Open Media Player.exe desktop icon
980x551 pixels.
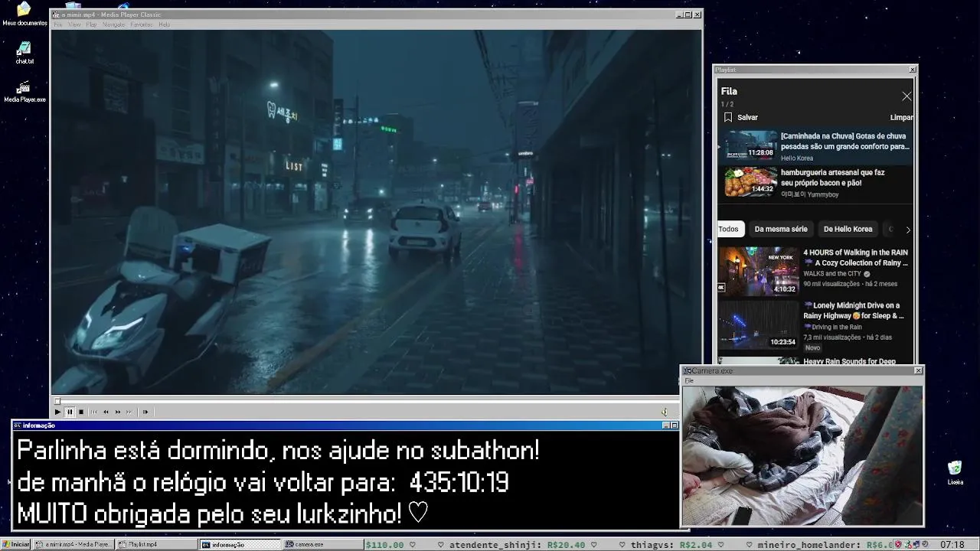tap(24, 91)
